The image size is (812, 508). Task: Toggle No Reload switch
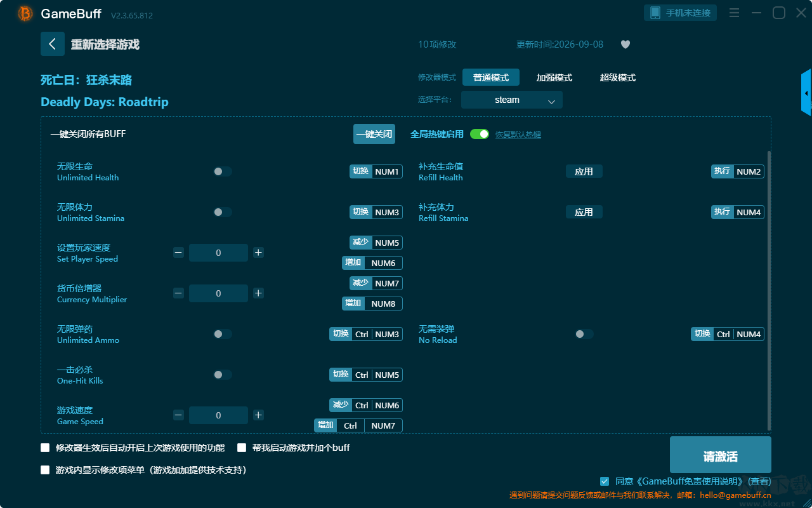point(584,334)
